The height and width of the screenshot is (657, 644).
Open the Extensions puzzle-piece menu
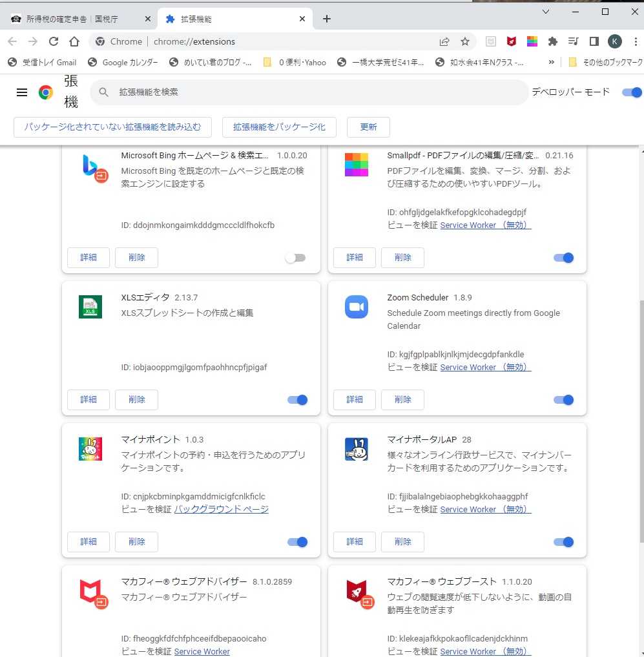click(x=552, y=41)
